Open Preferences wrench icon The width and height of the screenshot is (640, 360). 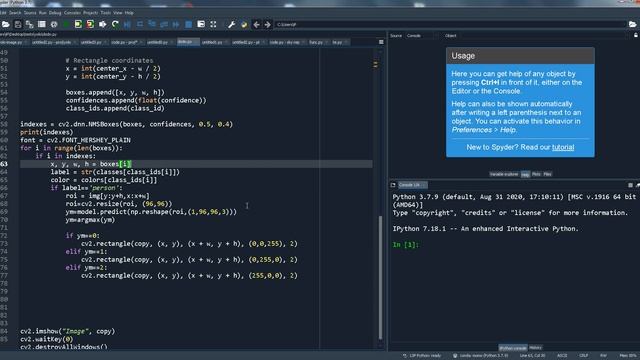(x=231, y=24)
